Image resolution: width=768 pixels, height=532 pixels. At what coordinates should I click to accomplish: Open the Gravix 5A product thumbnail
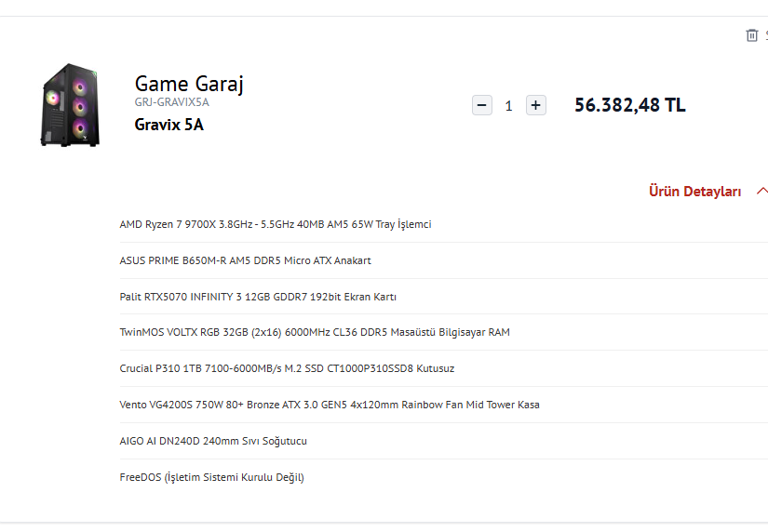[71, 104]
